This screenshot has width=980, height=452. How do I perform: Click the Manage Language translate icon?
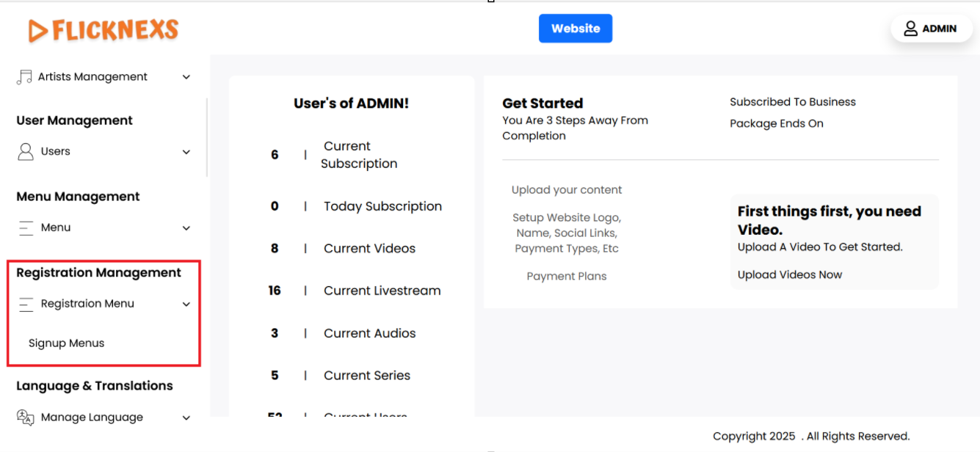(26, 418)
